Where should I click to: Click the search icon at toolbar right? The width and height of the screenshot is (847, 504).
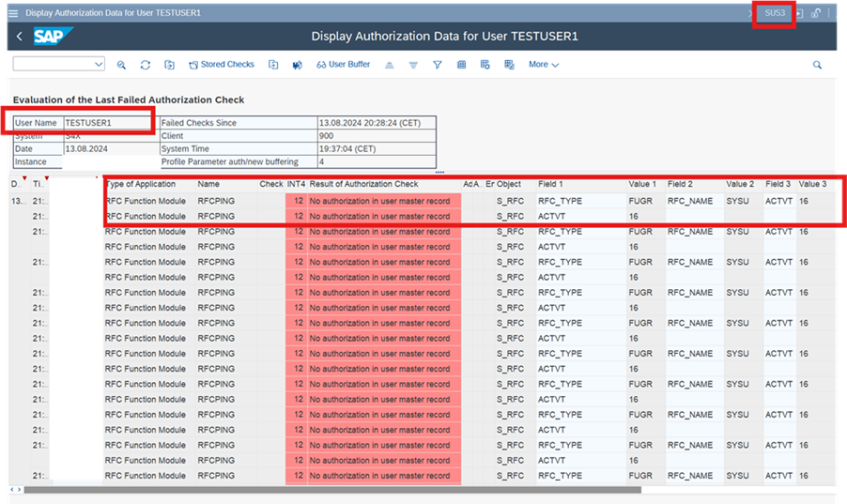817,65
